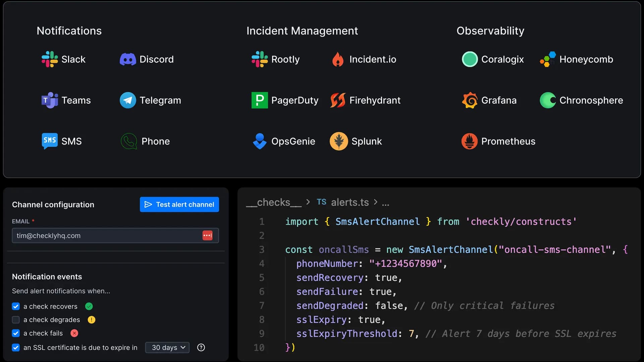Viewport: 644px width, 362px height.
Task: Click the 'checkly/constructs' import string
Action: pyautogui.click(x=521, y=222)
